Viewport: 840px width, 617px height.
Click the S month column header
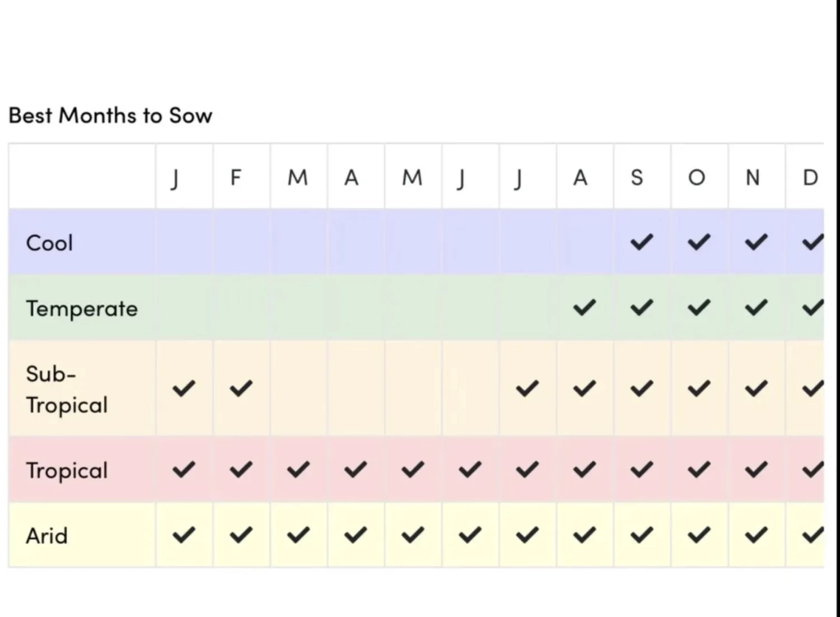point(637,178)
